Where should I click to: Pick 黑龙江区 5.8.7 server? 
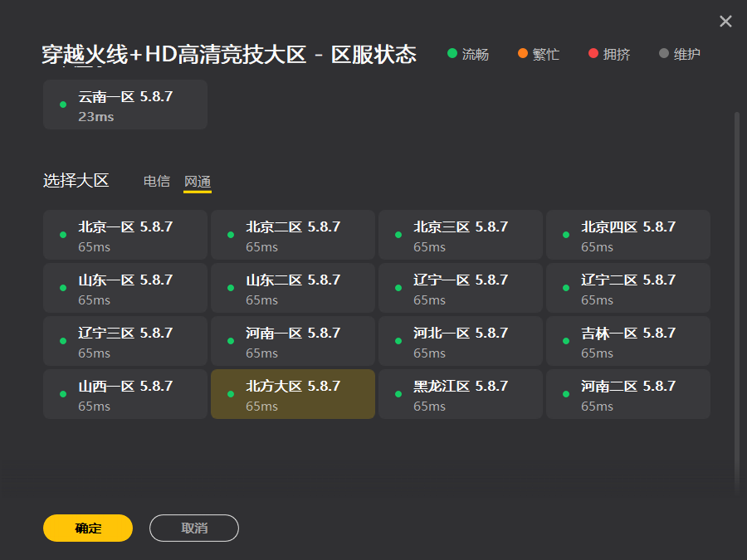[x=461, y=394]
